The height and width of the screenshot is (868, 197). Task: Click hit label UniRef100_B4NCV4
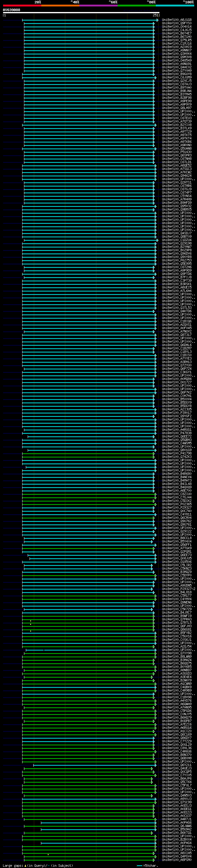pyautogui.click(x=177, y=477)
